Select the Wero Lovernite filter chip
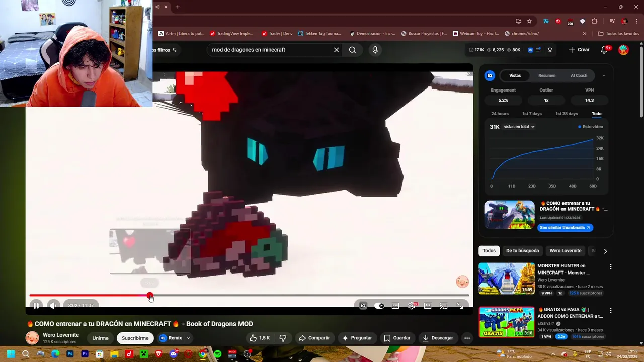This screenshot has width=644, height=362. [565, 251]
